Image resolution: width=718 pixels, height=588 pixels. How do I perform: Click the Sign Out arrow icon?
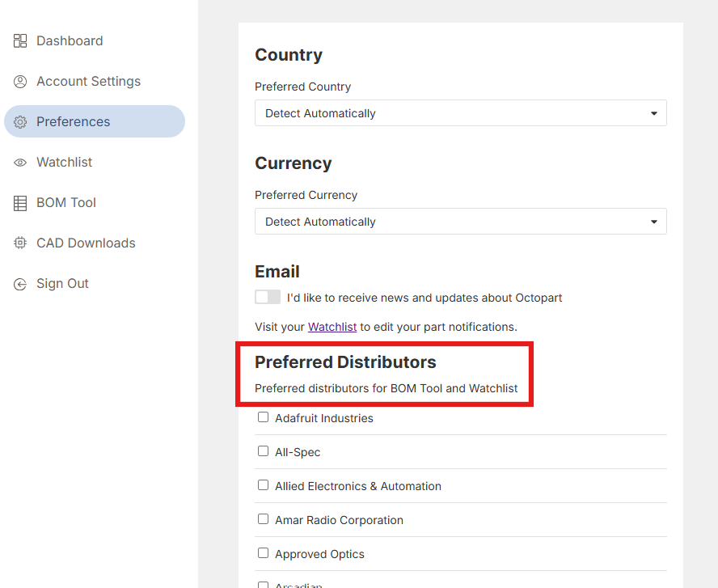[x=20, y=283]
